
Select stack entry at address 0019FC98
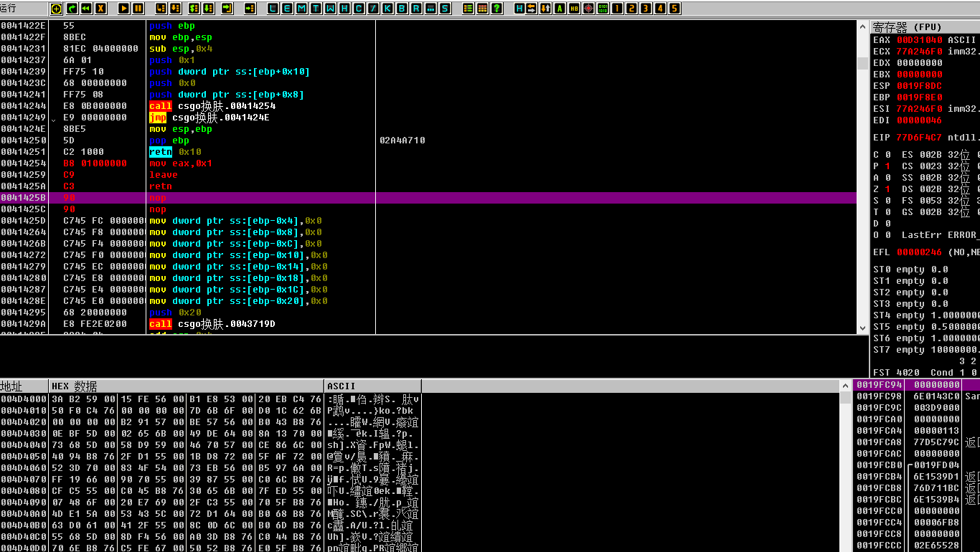[917, 396]
